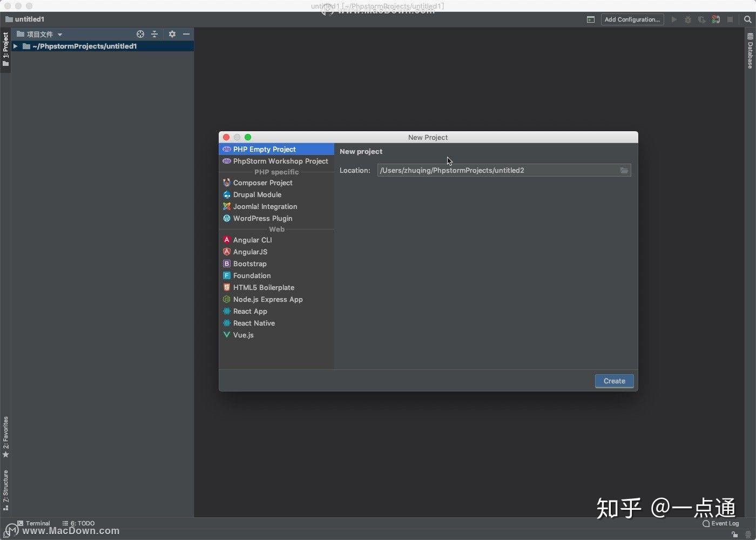Select React App project type

tap(276, 311)
